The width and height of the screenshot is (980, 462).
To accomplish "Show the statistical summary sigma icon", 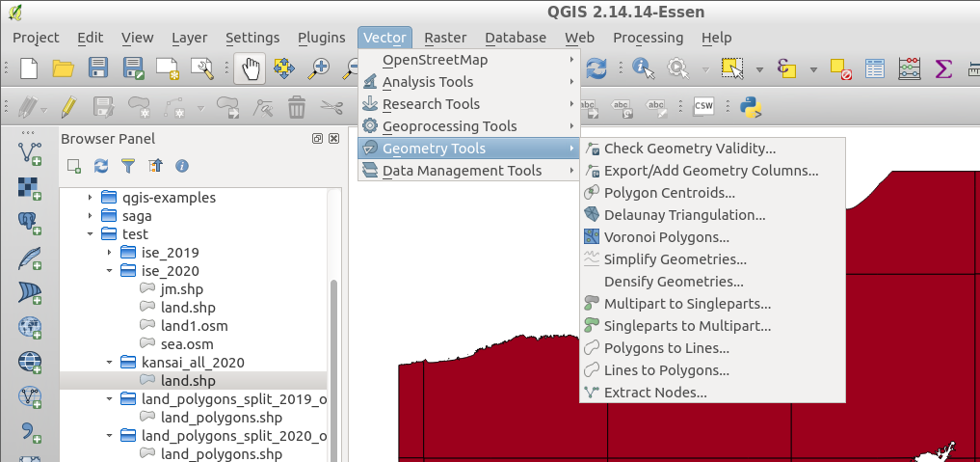I will coord(943,68).
